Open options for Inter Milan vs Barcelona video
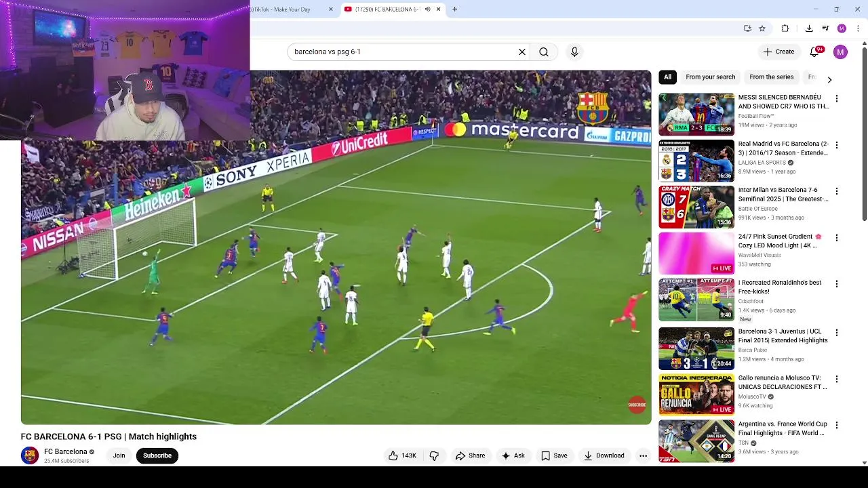The height and width of the screenshot is (488, 868). pos(836,191)
